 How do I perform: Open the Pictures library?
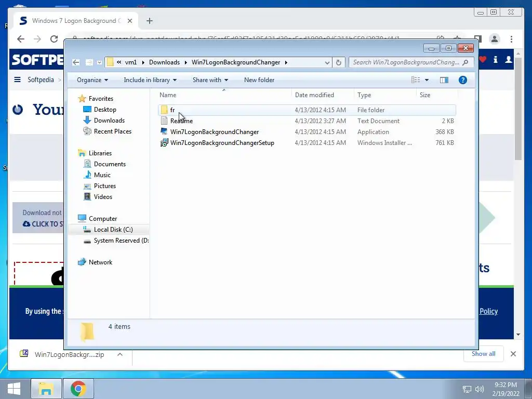[105, 185]
